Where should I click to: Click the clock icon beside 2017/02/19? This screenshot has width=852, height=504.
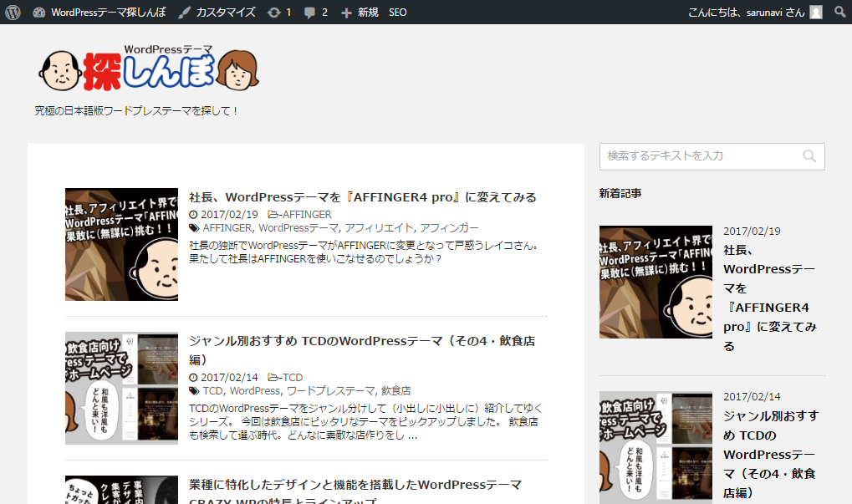(193, 215)
